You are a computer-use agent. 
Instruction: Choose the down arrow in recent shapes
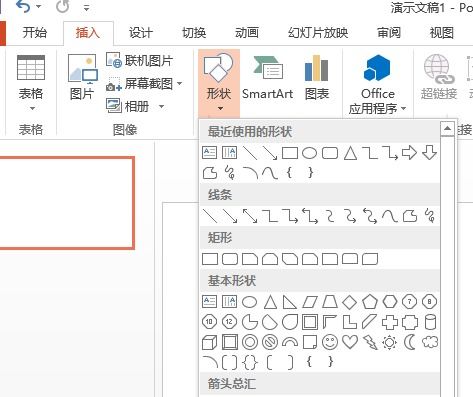click(429, 153)
